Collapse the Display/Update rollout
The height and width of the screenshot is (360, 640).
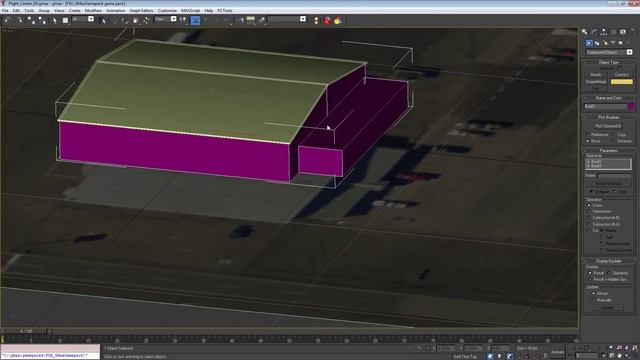(609, 261)
